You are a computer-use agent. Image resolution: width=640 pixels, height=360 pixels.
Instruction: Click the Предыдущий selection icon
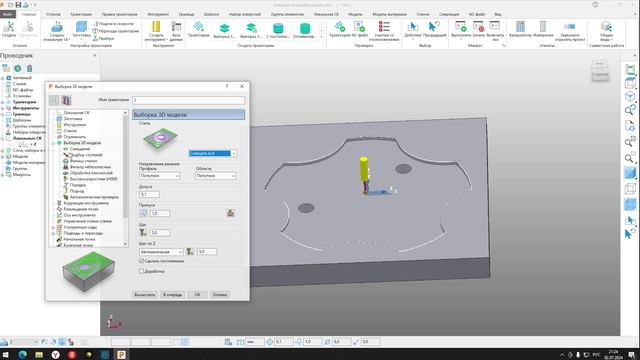click(x=434, y=29)
